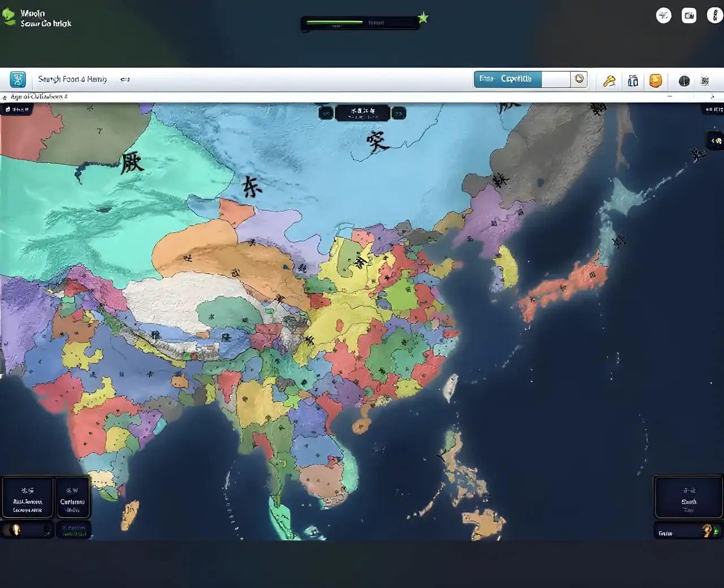Viewport: 724px width, 588px height.
Task: Click the camera capture icon top-right
Action: click(688, 15)
